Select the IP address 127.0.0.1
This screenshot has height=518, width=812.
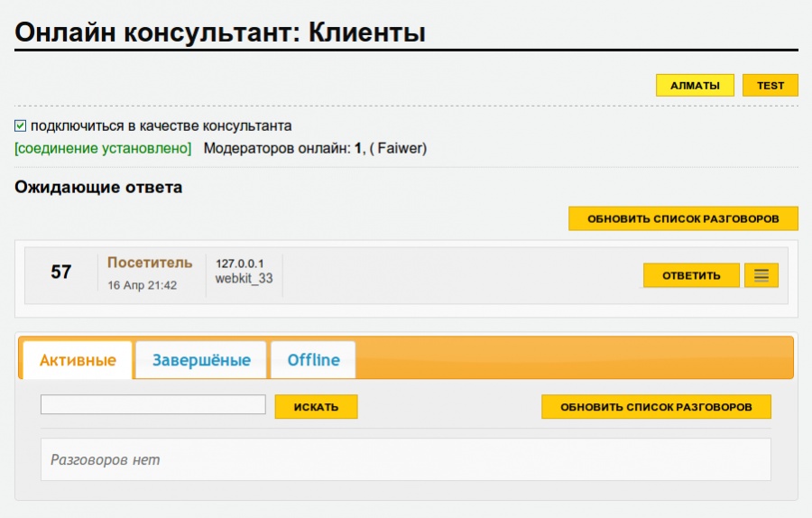click(x=239, y=264)
